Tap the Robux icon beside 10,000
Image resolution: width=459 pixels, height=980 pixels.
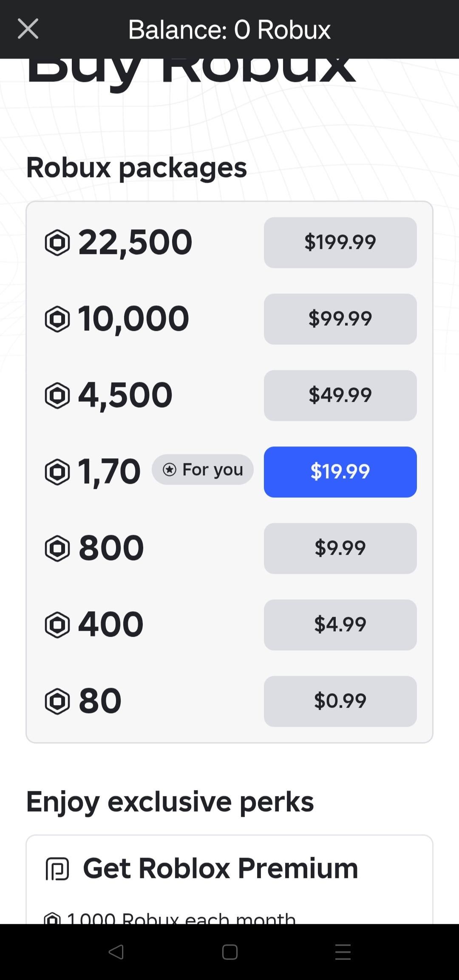(57, 319)
